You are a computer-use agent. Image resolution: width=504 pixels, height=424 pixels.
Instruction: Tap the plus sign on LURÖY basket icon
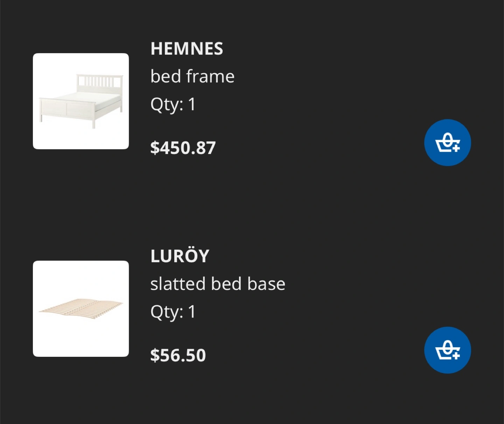[456, 355]
